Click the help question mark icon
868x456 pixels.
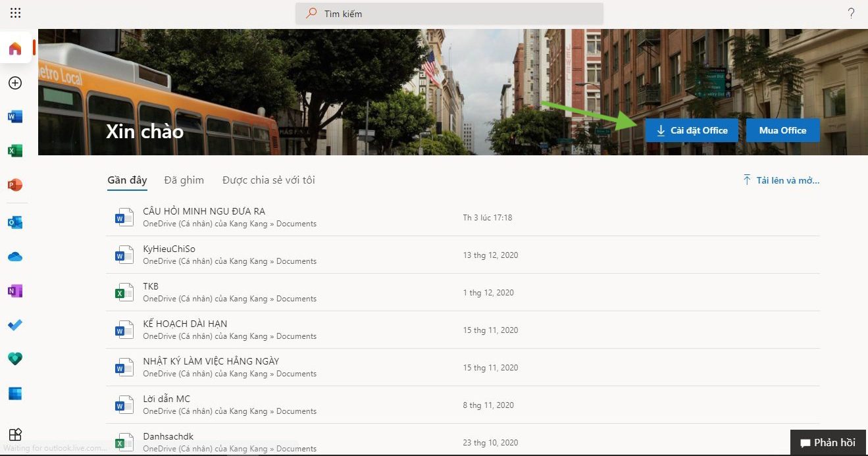851,13
